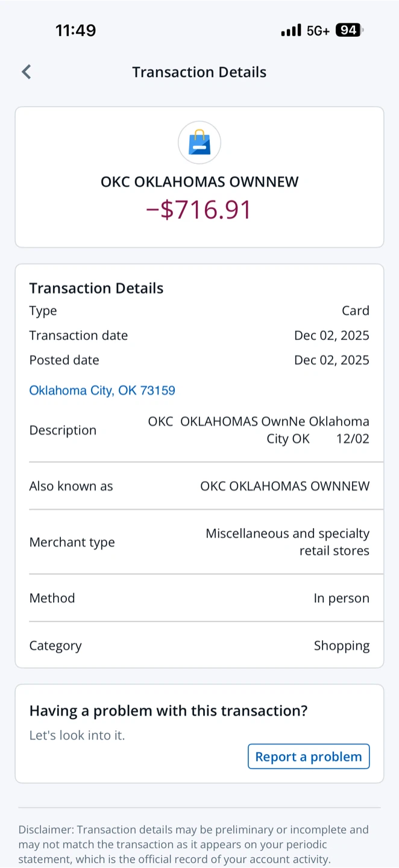Tap the 5G+ network indicator
This screenshot has width=399, height=868.
318,31
